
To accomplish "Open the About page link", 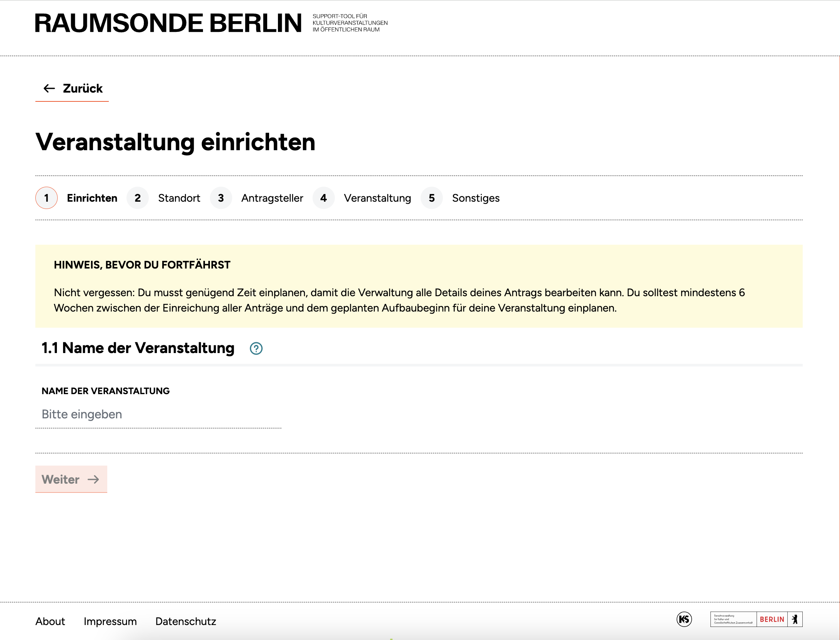I will 50,621.
